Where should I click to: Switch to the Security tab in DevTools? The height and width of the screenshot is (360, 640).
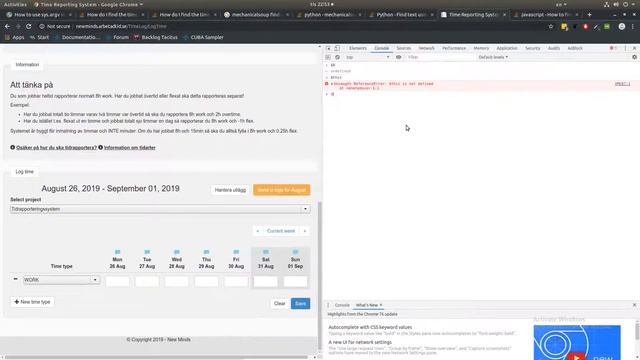[x=532, y=48]
